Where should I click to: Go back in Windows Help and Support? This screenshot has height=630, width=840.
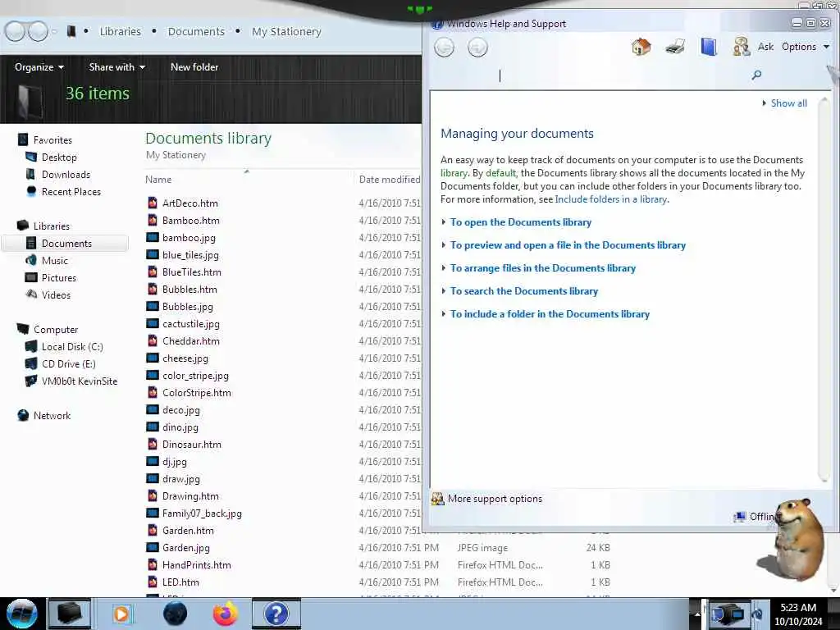[444, 48]
